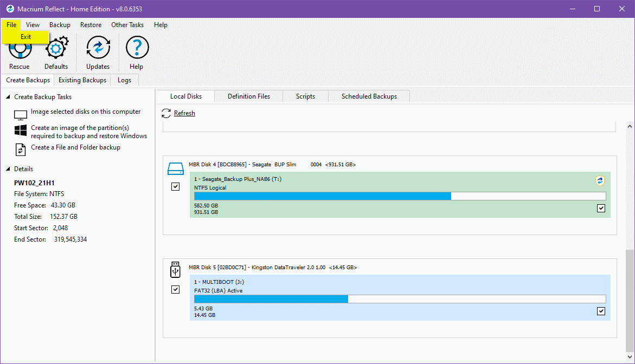
Task: Click the End Sector 319,545,334 value
Action: click(70, 239)
